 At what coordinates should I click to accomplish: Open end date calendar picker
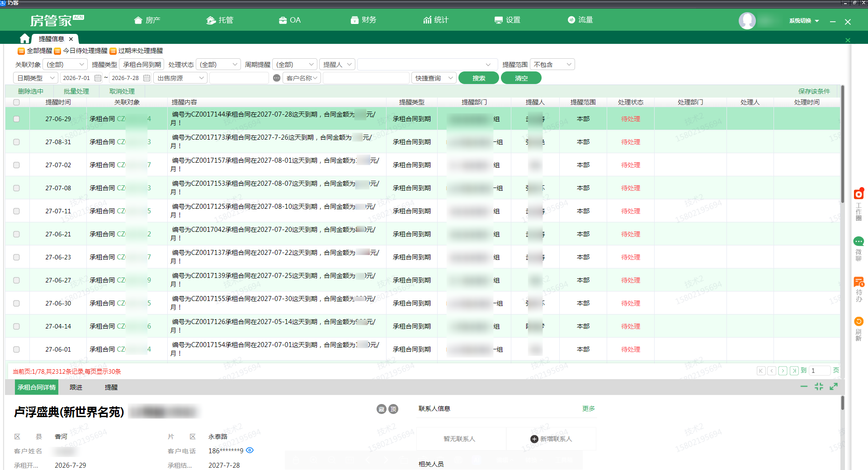point(146,78)
